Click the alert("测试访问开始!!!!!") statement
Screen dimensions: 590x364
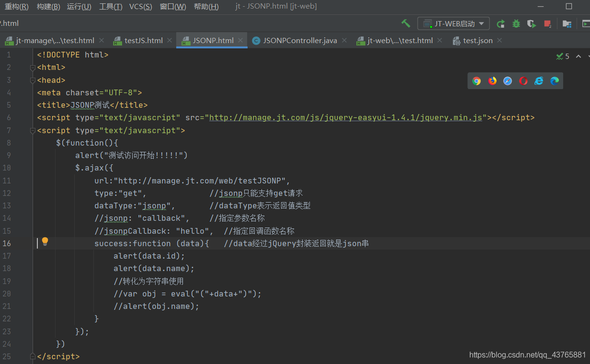(132, 156)
